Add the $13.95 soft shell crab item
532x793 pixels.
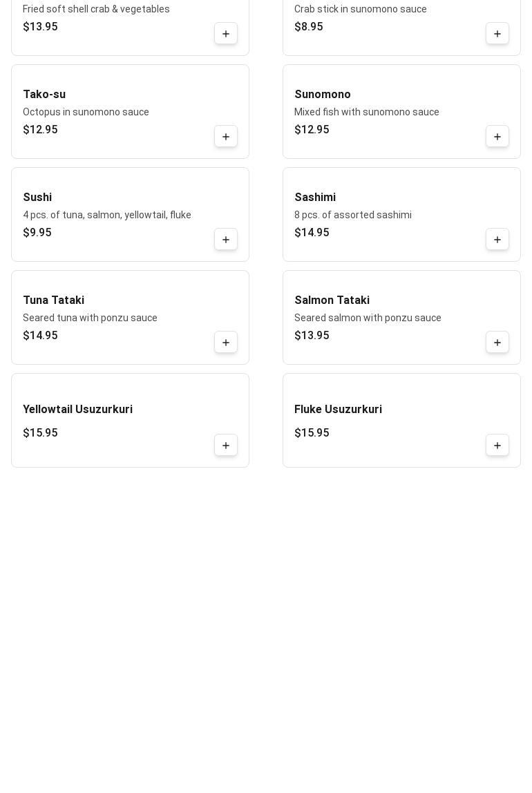(x=226, y=34)
